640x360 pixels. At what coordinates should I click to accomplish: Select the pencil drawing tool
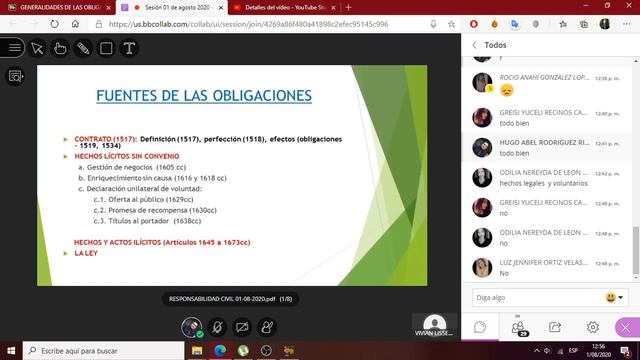pos(83,48)
